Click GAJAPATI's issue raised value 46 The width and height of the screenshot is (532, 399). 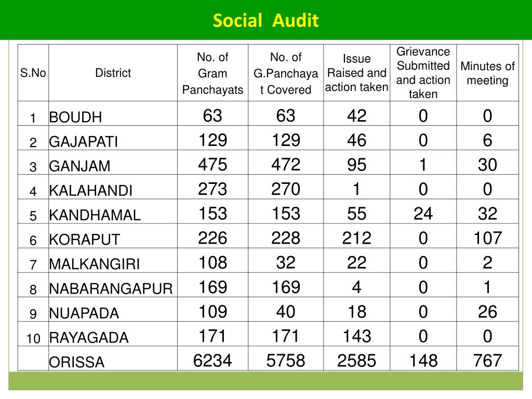click(356, 140)
